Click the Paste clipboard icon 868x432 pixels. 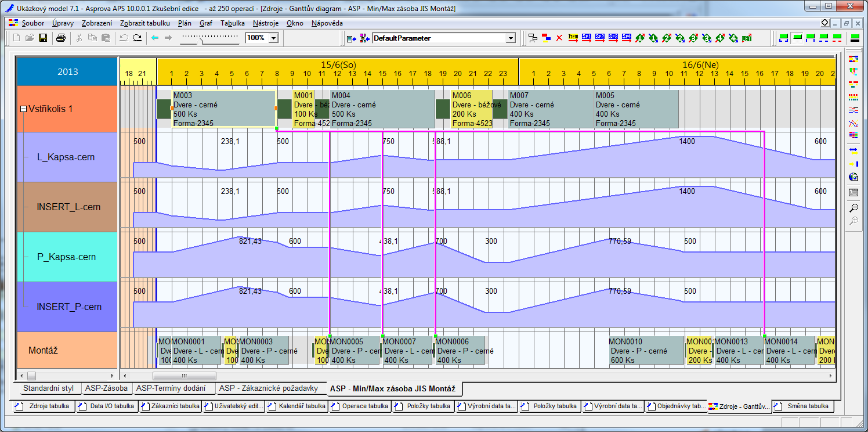(x=106, y=38)
